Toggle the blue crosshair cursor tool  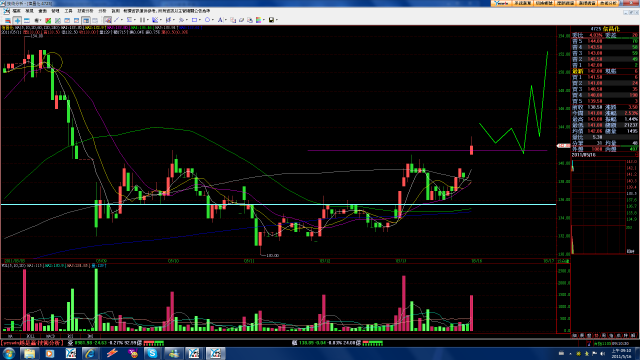tap(17, 20)
